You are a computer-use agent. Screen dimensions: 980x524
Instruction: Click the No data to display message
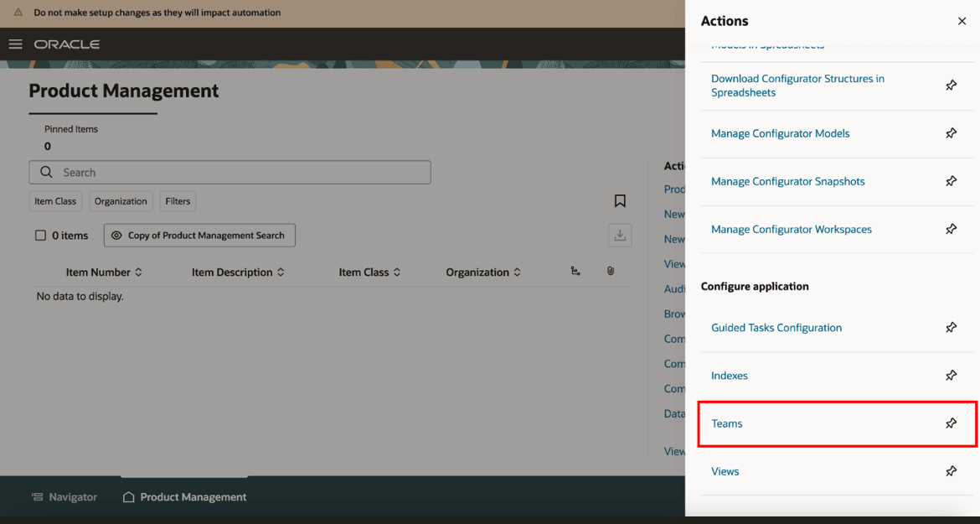pyautogui.click(x=80, y=297)
